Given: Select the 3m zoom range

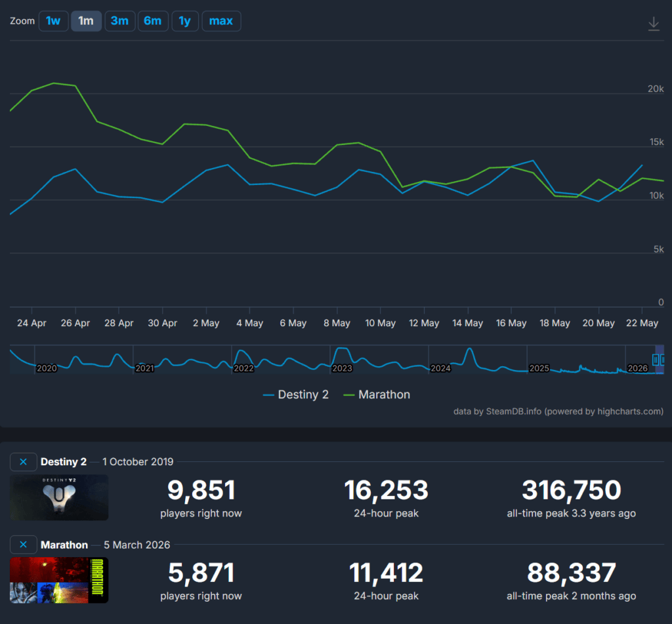Looking at the screenshot, I should coord(119,21).
